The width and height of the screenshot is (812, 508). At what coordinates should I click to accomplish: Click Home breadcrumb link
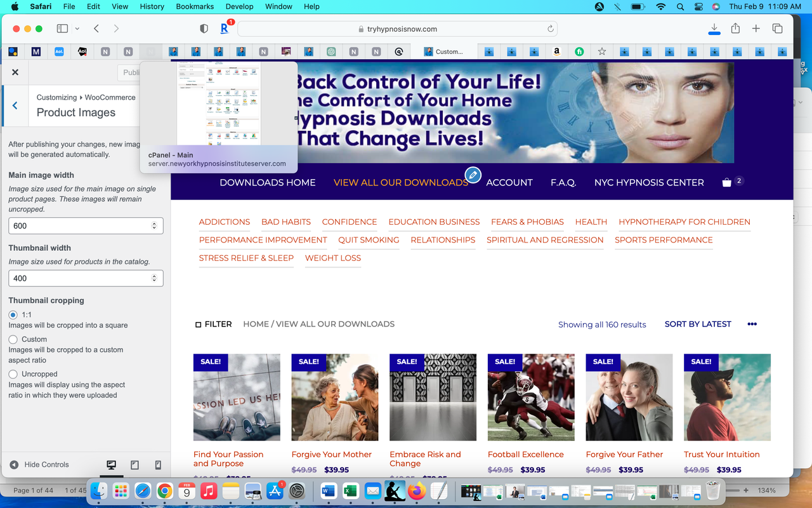pyautogui.click(x=256, y=324)
